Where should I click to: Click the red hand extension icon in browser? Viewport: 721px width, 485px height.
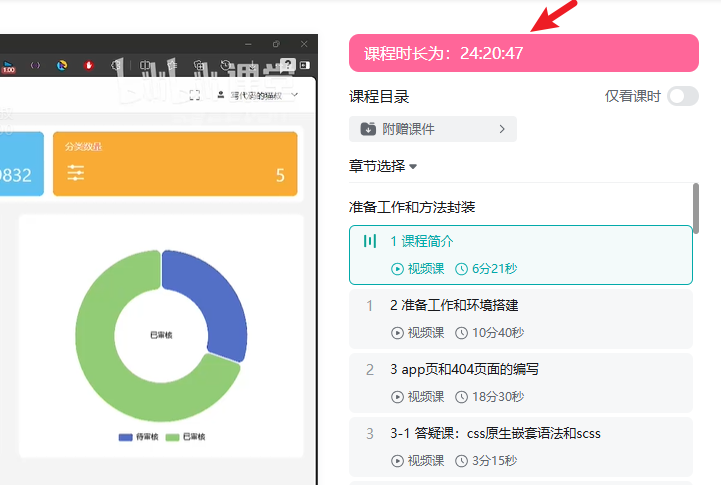point(89,65)
